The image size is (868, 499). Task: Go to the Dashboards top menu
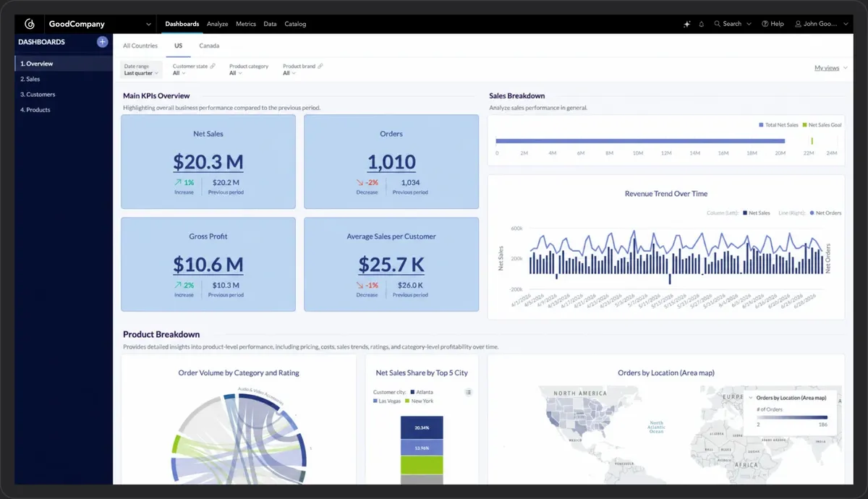coord(182,24)
